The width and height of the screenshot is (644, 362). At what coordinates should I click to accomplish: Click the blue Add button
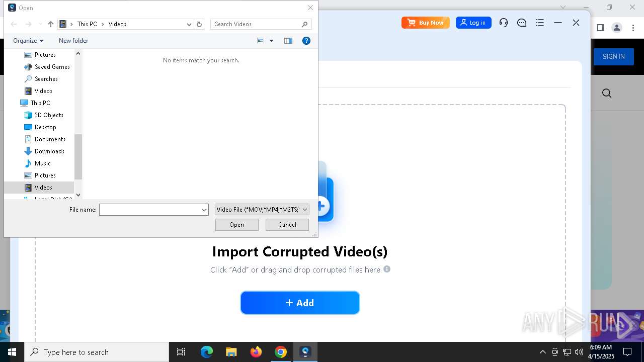[300, 303]
